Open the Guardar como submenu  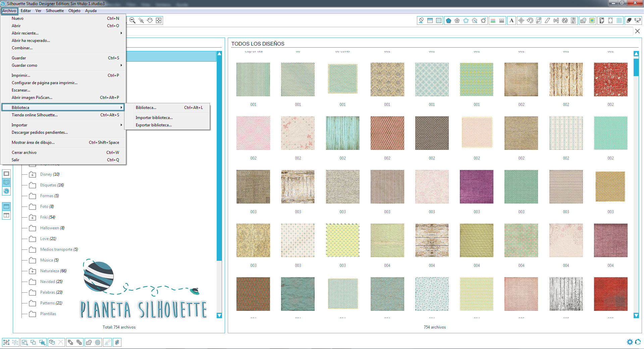tap(64, 65)
